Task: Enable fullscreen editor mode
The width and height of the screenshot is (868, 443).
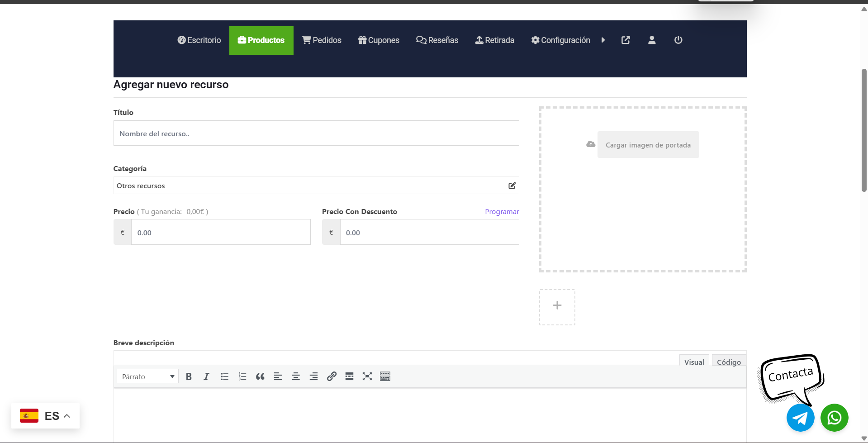Action: click(x=367, y=376)
